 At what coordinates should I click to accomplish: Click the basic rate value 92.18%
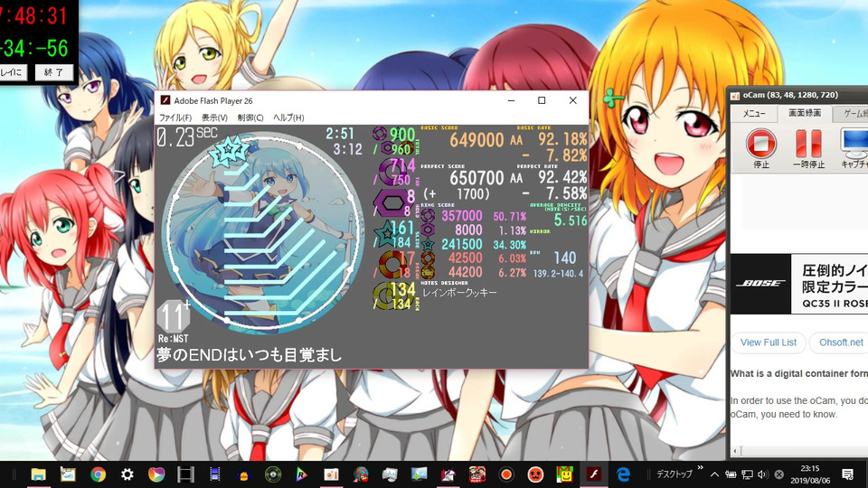coord(562,139)
